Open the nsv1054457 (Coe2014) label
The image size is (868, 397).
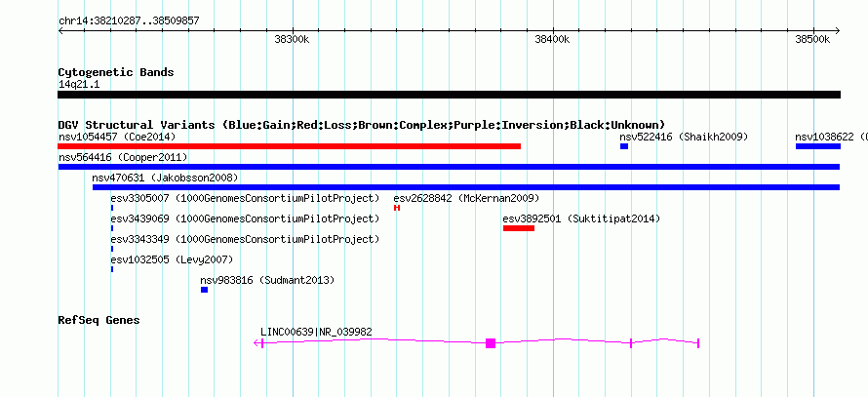(x=117, y=137)
